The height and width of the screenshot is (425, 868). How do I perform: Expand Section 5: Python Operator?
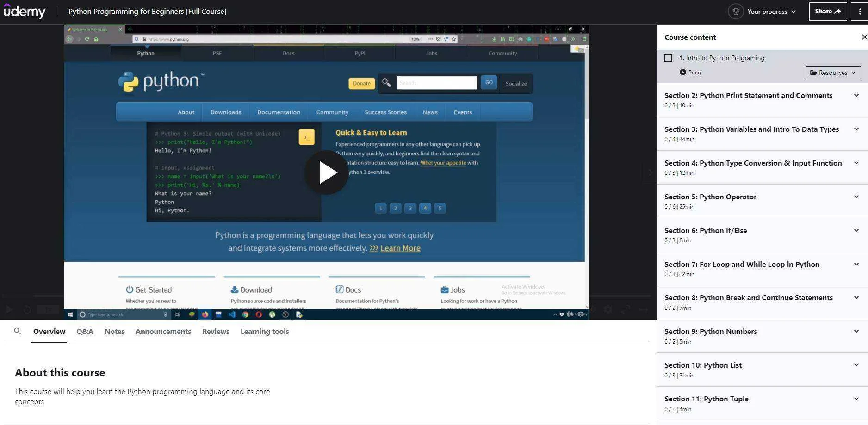point(762,201)
